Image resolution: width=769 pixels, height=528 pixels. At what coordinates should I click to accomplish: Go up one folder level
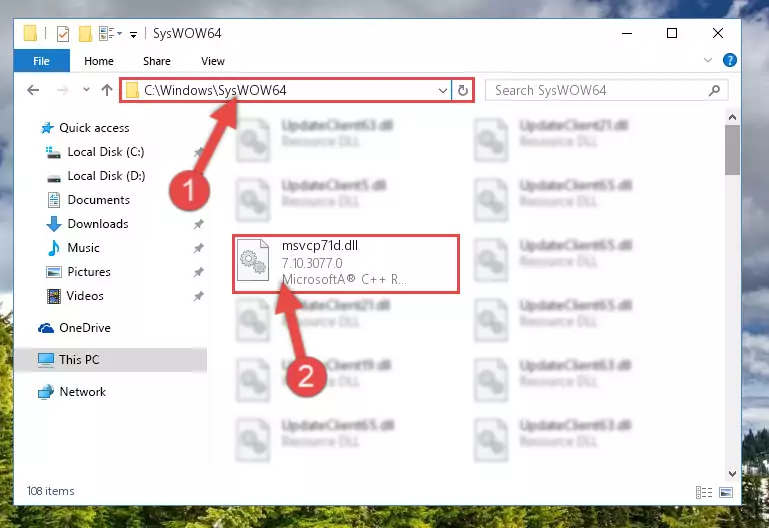click(x=107, y=90)
